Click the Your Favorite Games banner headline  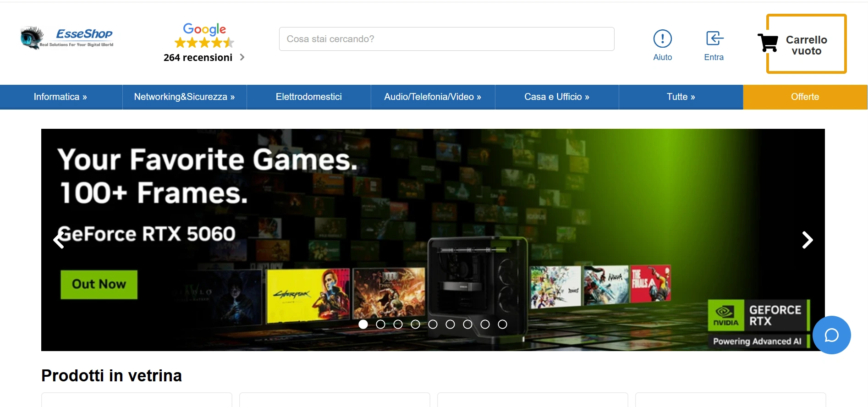click(x=208, y=159)
